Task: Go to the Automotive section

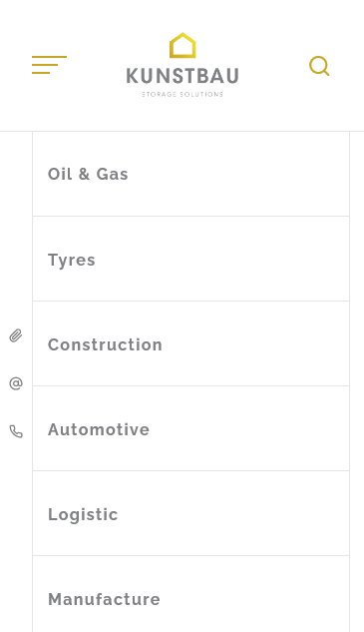Action: [99, 429]
